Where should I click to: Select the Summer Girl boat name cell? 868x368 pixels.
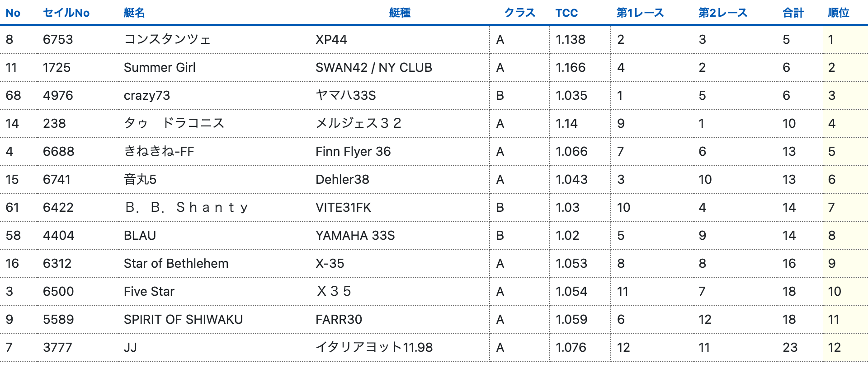click(160, 67)
